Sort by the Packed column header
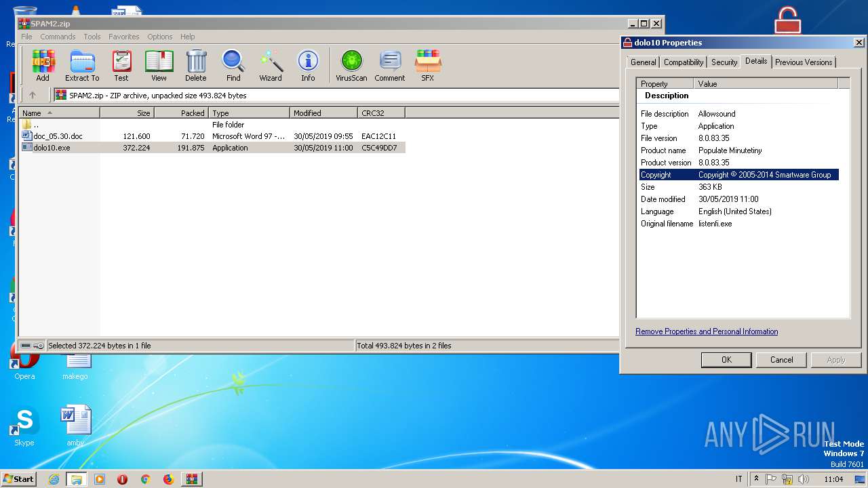 181,113
